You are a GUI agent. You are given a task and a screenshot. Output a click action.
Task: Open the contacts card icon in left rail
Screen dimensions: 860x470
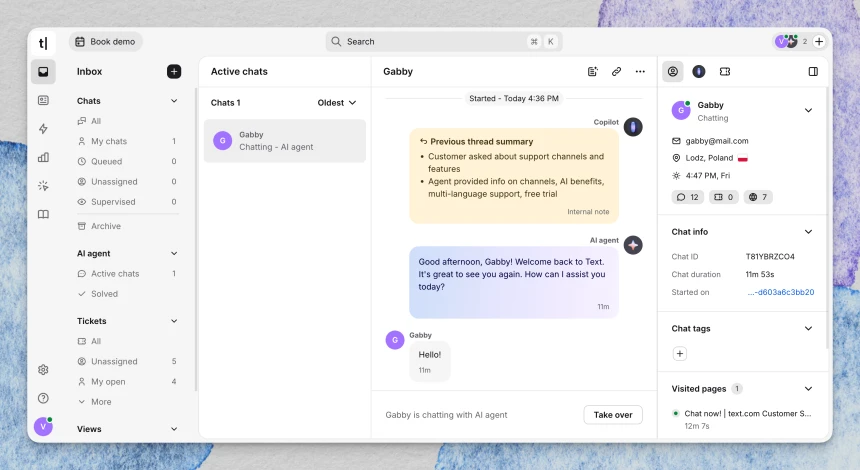click(43, 100)
